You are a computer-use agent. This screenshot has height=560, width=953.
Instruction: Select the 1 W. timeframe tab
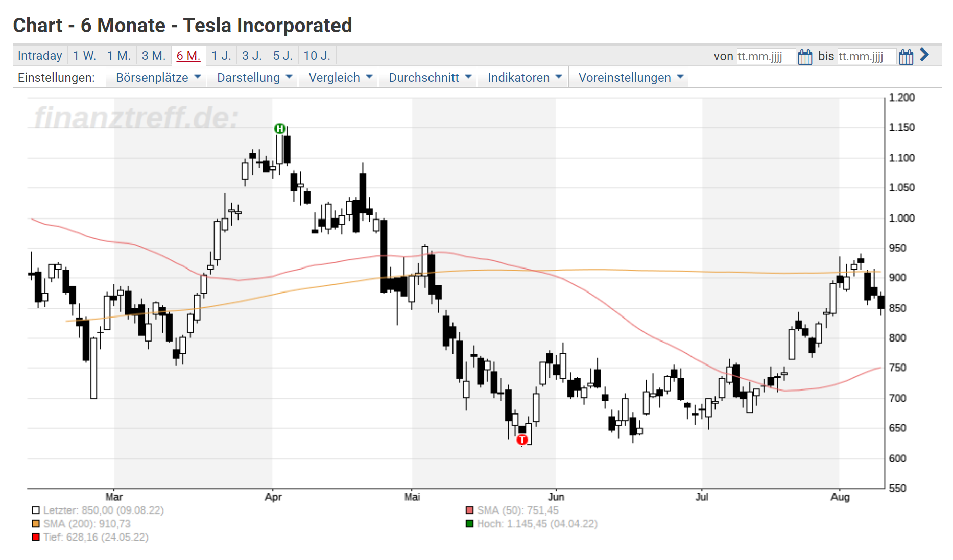(85, 56)
